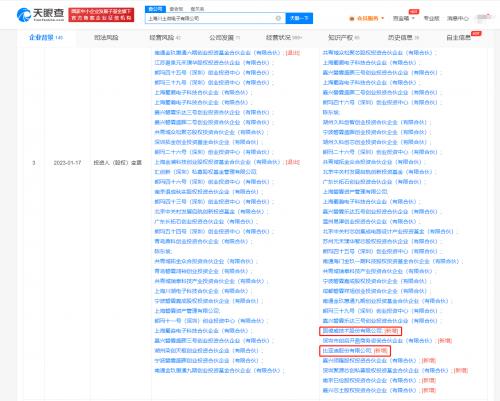Image resolution: width=500 pixels, height=401 pixels.
Task: Click the 投资人（股权）变更 change item cell
Action: pyautogui.click(x=117, y=163)
